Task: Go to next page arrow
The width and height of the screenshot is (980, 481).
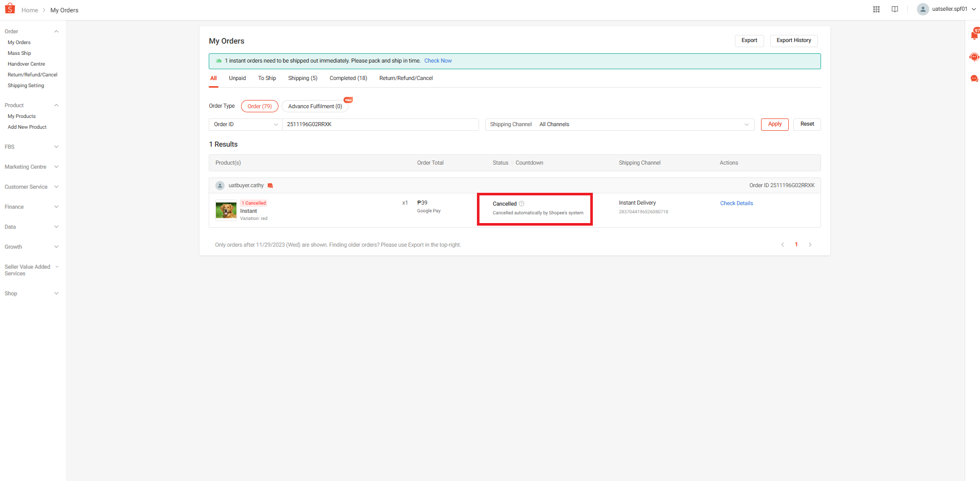Action: coord(810,245)
